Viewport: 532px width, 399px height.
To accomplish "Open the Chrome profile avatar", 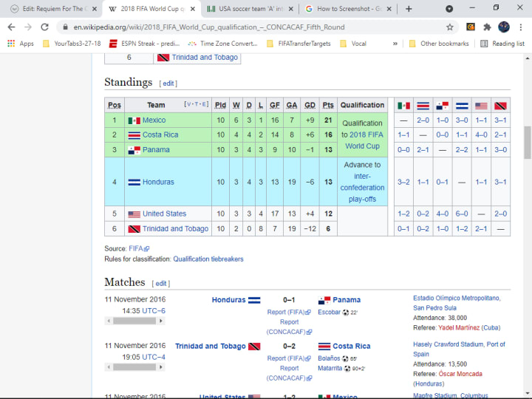I will pos(504,27).
